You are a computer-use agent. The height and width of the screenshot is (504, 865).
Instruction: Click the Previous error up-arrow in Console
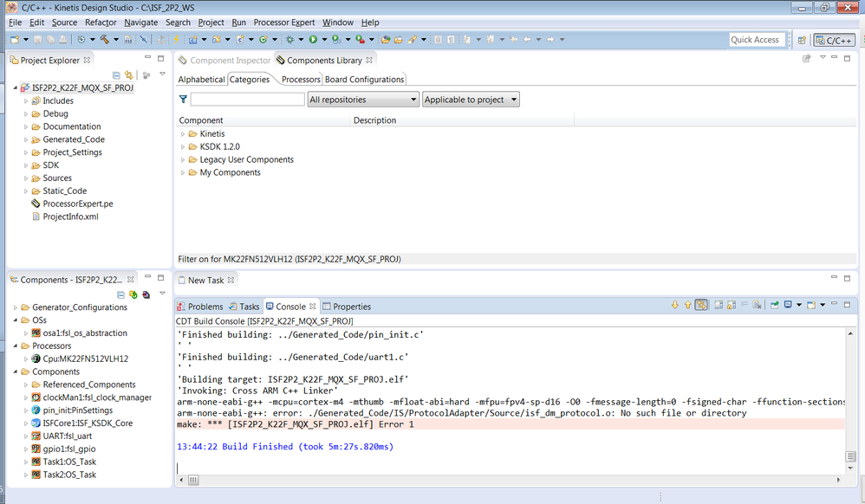[687, 305]
